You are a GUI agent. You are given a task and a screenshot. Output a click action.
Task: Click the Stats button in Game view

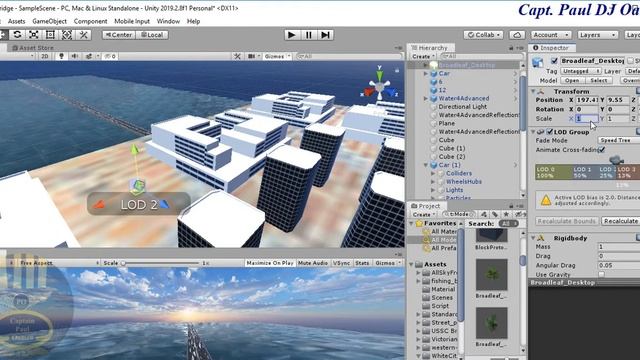tap(362, 263)
